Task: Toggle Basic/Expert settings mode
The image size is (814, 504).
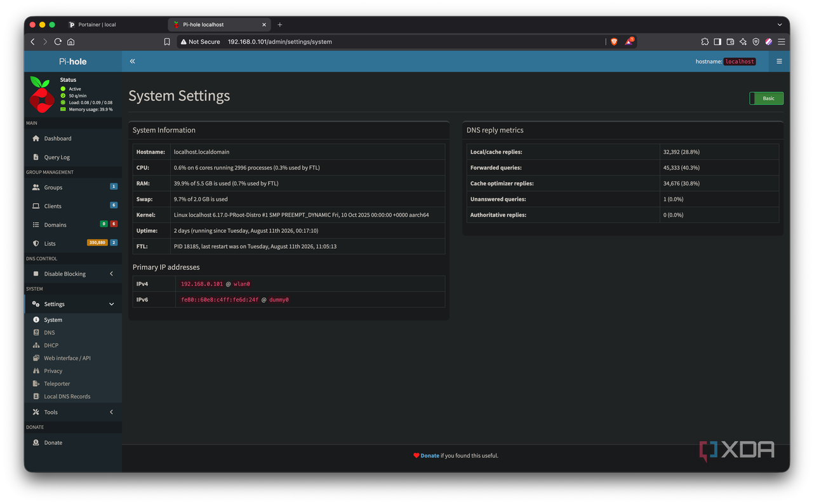Action: [x=766, y=98]
